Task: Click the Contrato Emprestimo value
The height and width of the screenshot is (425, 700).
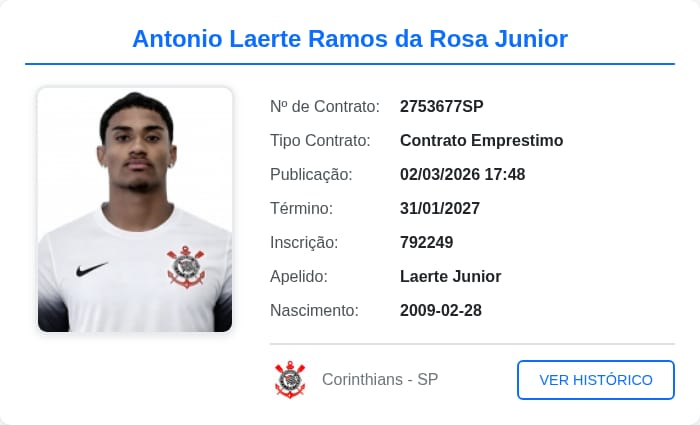Action: click(481, 140)
